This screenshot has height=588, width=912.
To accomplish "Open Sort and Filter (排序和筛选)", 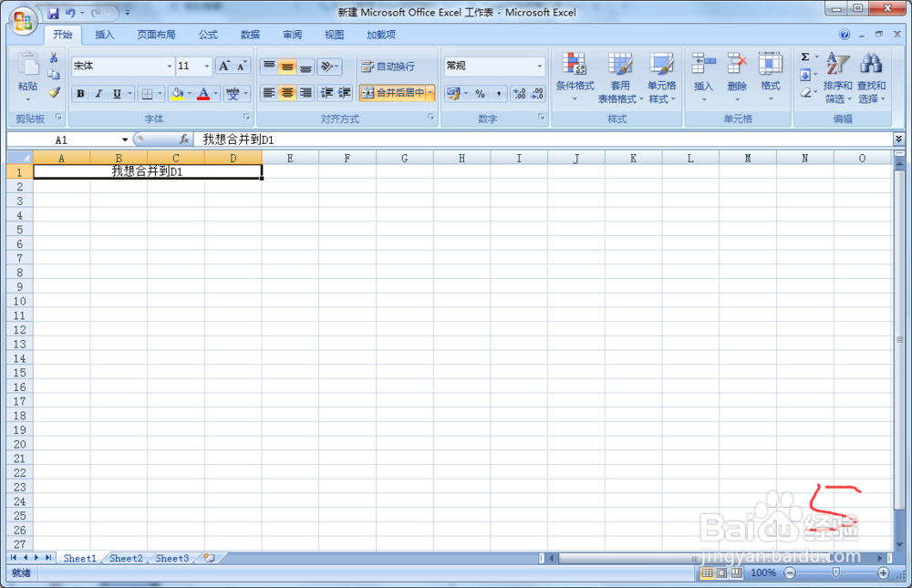I will (x=837, y=77).
